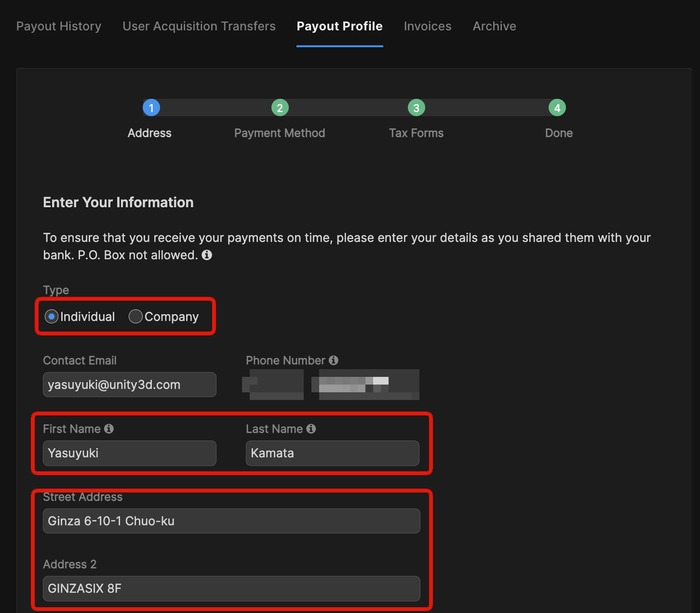Open the Invoices tab

pos(428,26)
